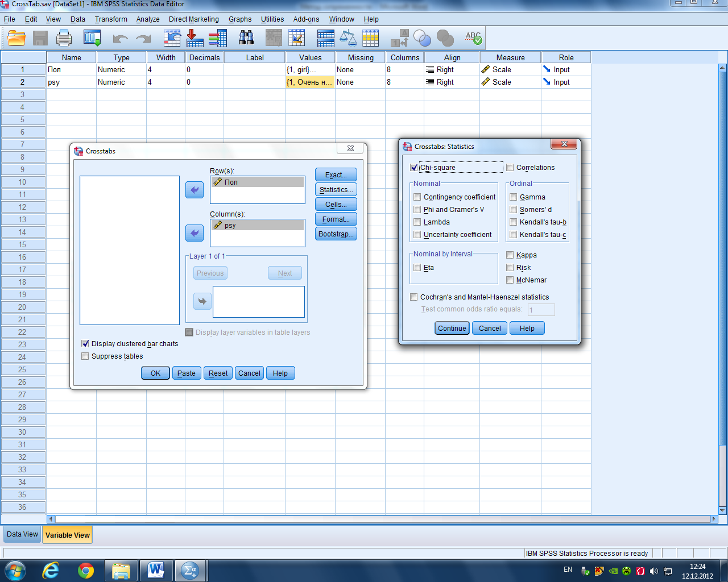The image size is (728, 582).
Task: Check Suppress tables in Crosstabs dialog
Action: coord(85,356)
